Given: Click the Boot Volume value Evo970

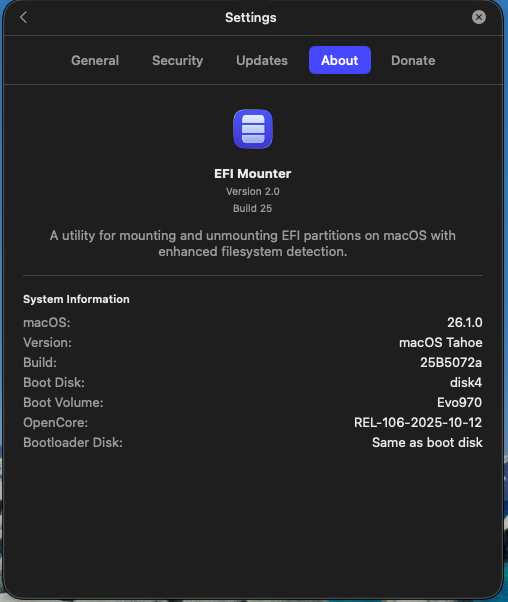Looking at the screenshot, I should [x=460, y=402].
